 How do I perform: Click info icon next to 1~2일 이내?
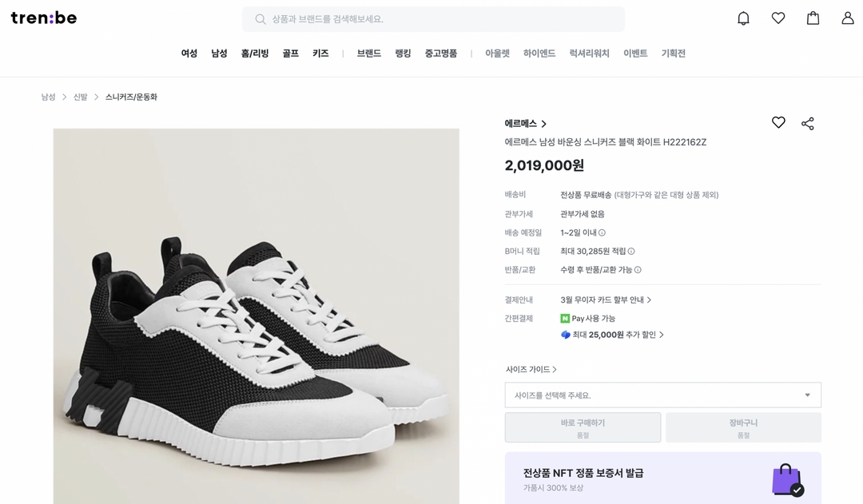(x=603, y=233)
